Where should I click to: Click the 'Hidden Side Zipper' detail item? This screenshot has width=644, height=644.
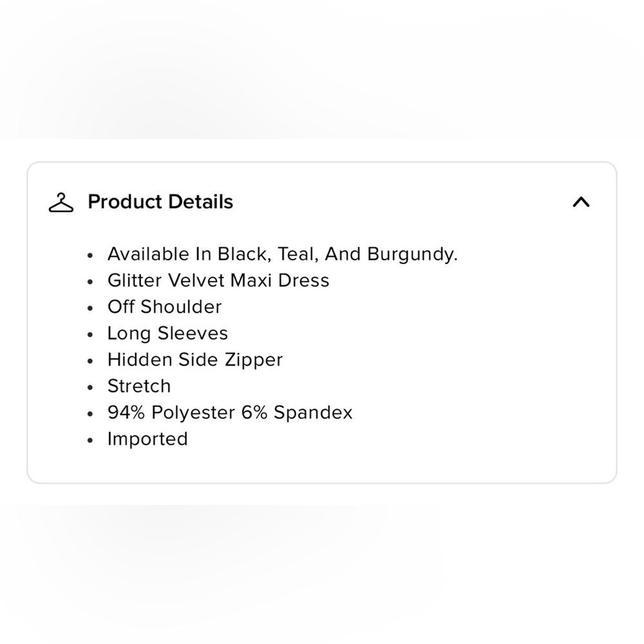(x=195, y=360)
